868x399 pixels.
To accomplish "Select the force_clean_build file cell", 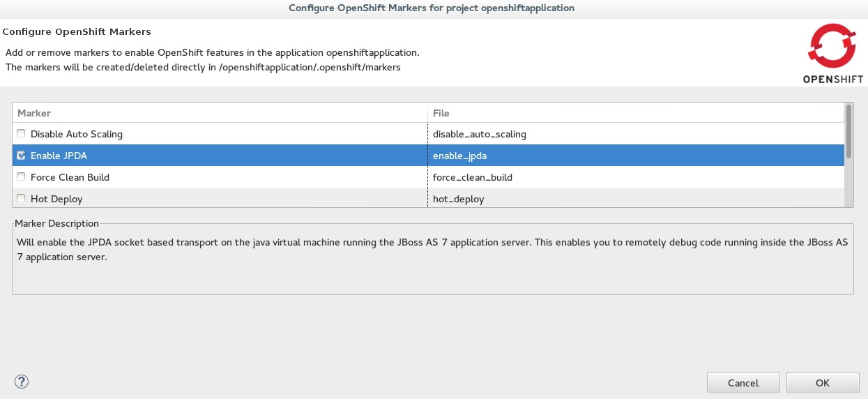I will 473,177.
